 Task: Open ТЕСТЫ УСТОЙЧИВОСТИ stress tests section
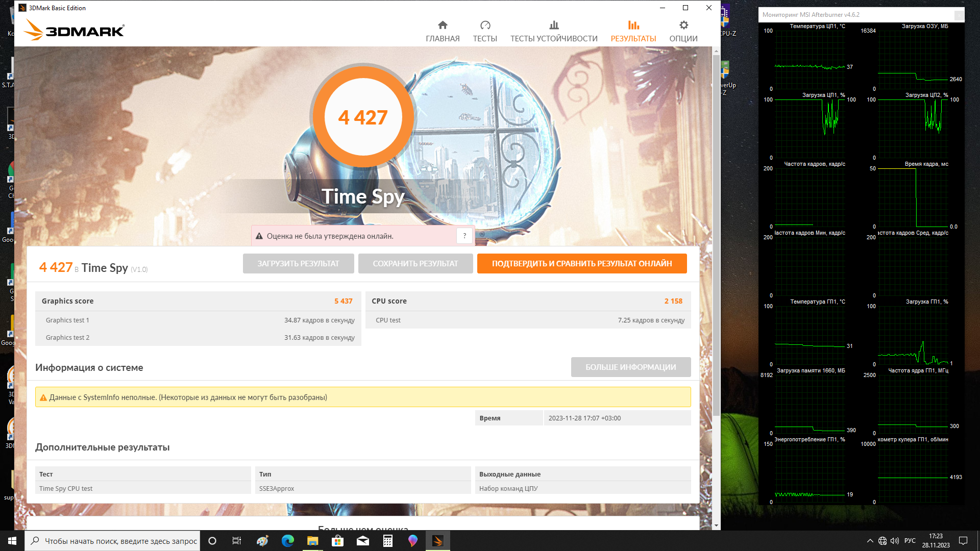coord(553,31)
